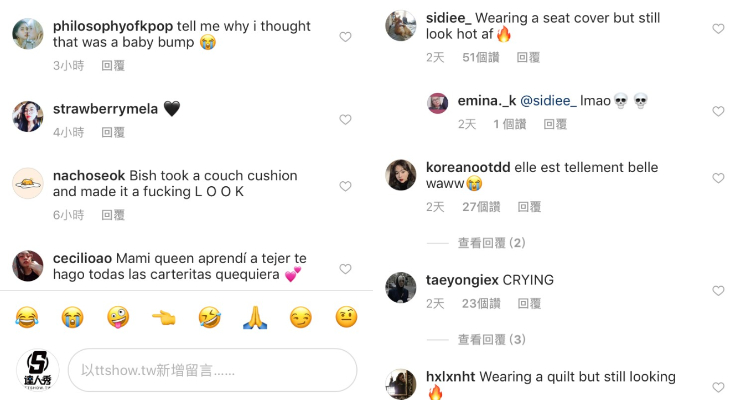Screen dimensions: 746x400
Task: Reply to emina._k's lmao comment
Action: pos(555,124)
